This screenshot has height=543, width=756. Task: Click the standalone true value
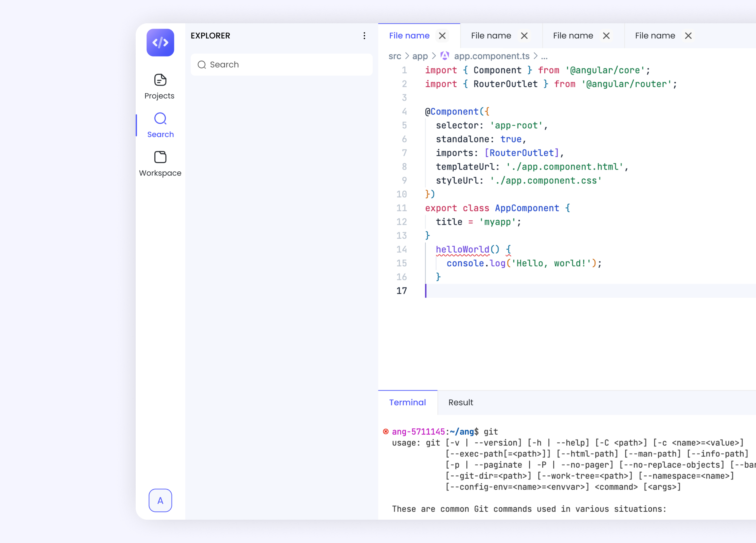click(x=511, y=139)
